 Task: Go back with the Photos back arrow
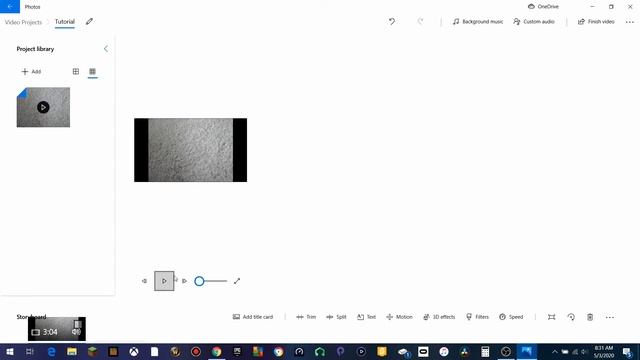(10, 7)
